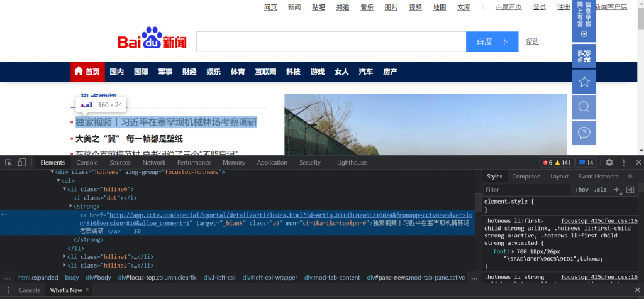Toggle the :hov element state button
Viewport: 644px width, 299px height.
point(582,190)
